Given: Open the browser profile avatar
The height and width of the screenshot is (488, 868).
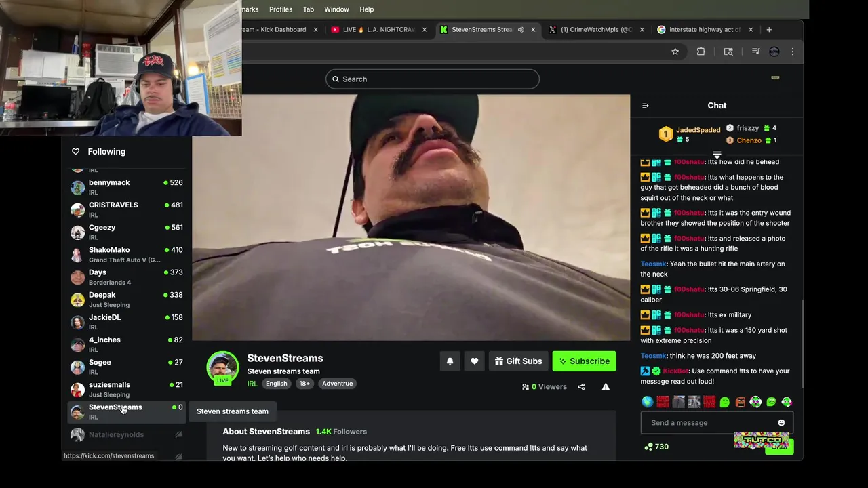Looking at the screenshot, I should (774, 52).
